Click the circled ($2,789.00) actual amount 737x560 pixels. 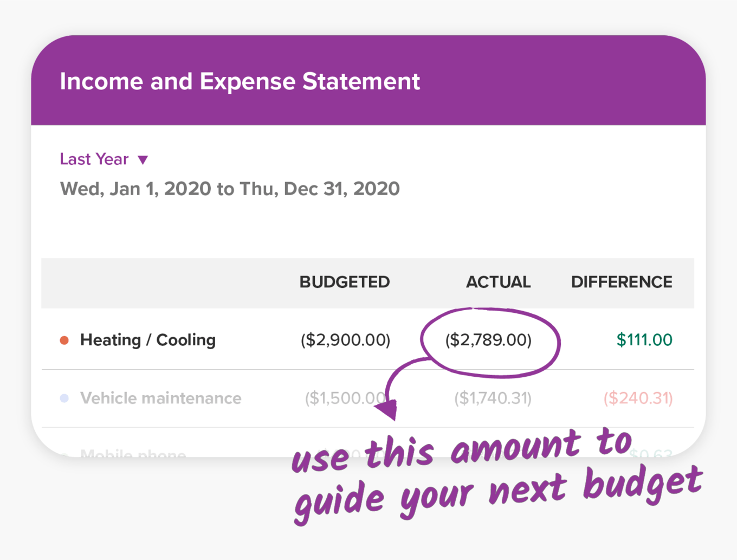(x=488, y=340)
